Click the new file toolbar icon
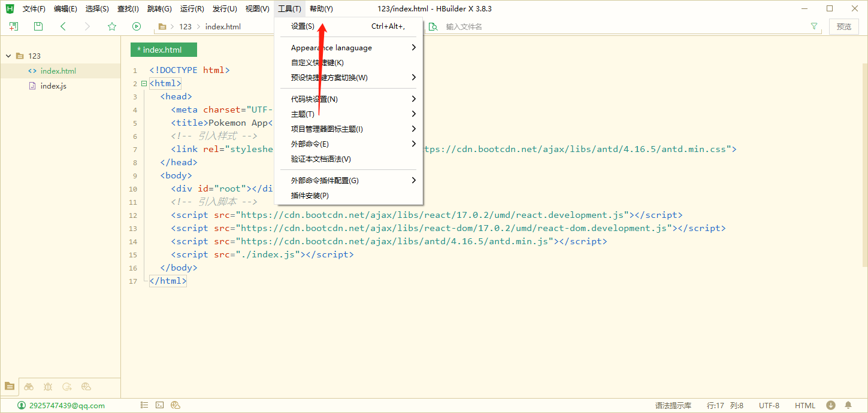Screen dimensions: 868x413 pyautogui.click(x=14, y=26)
